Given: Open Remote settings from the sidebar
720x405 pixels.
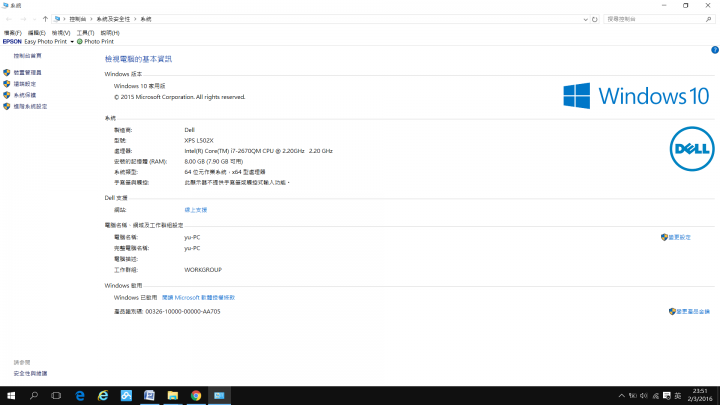Looking at the screenshot, I should tap(25, 84).
